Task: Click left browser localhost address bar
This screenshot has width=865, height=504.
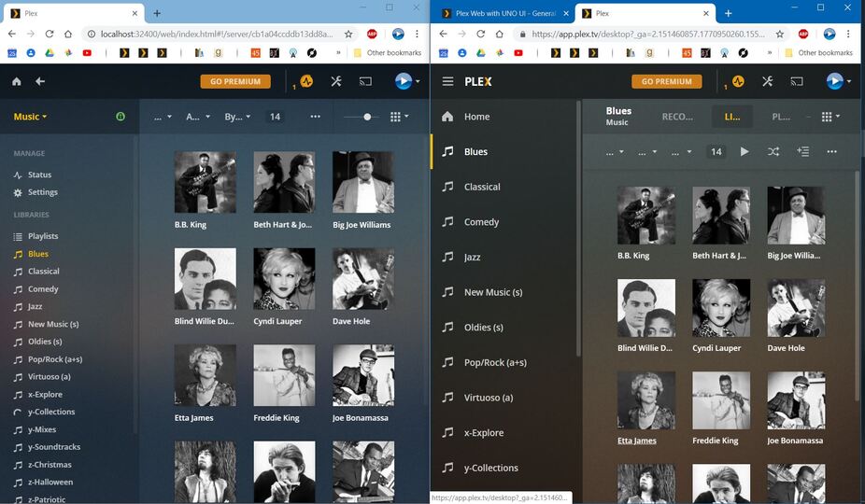Action: tap(217, 35)
